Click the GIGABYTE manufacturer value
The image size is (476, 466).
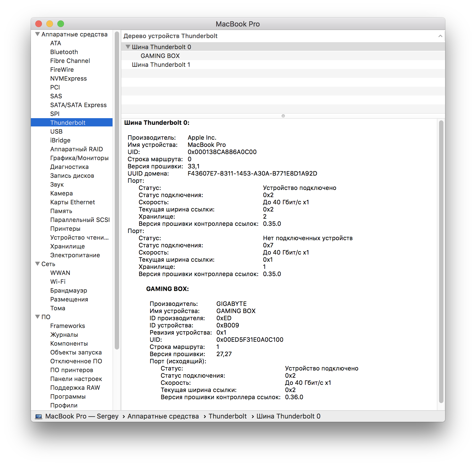(231, 304)
